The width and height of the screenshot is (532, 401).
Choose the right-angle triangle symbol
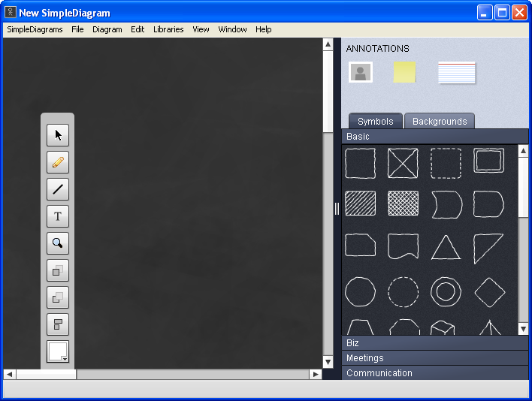tap(488, 249)
